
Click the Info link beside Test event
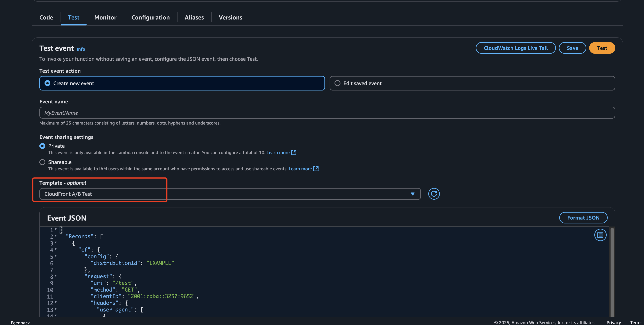pos(81,49)
